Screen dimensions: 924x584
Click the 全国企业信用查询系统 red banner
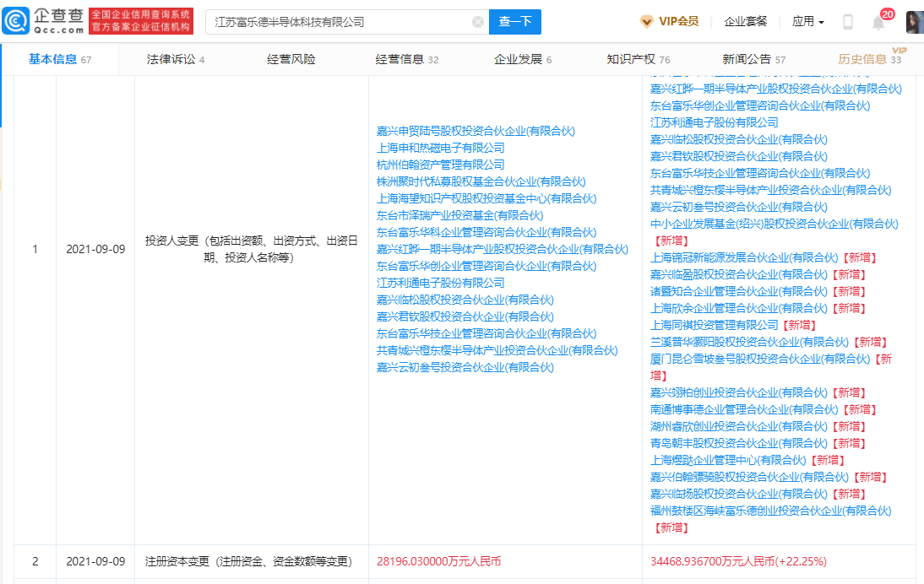click(141, 21)
